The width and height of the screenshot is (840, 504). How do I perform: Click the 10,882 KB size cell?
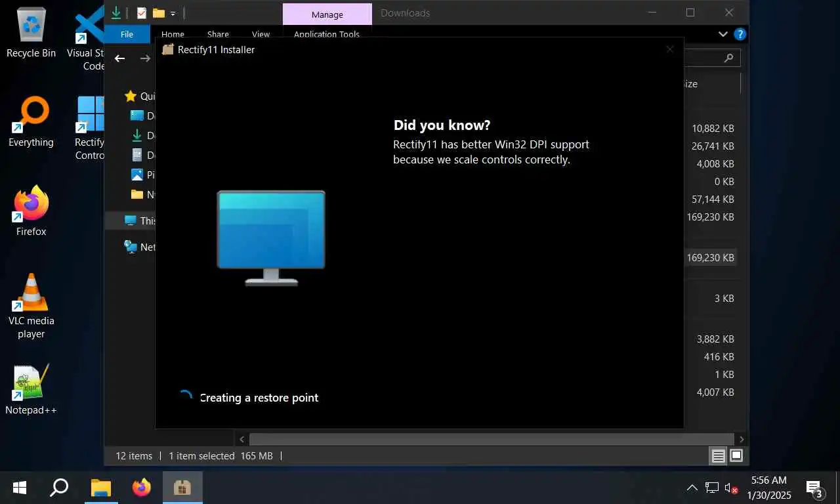point(712,129)
